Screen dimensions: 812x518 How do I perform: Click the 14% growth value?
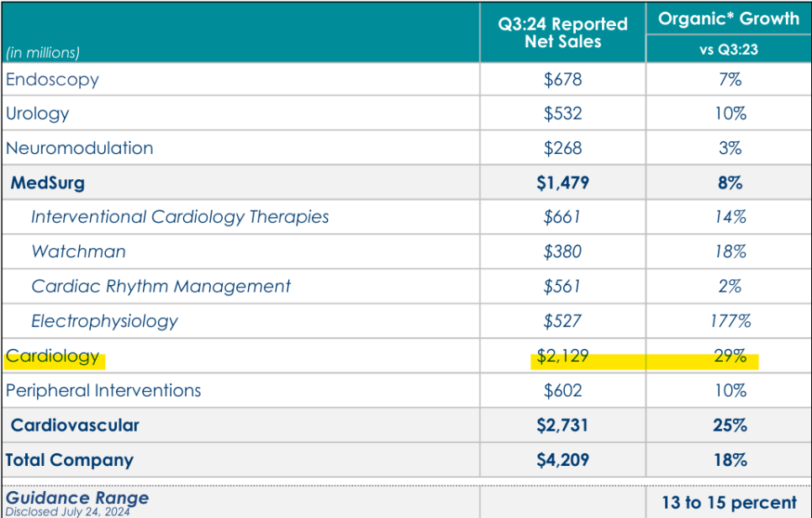tap(730, 217)
